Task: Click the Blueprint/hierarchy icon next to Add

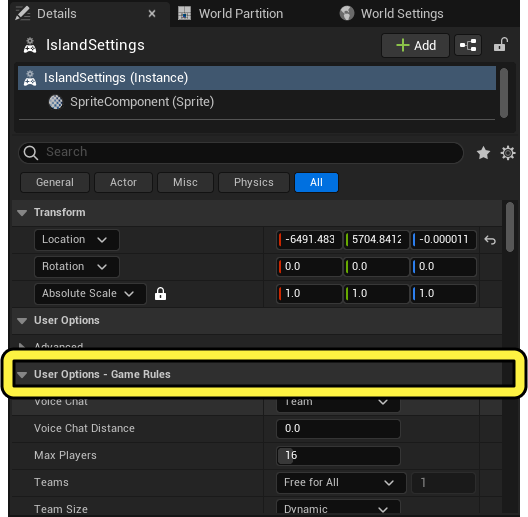Action: point(468,45)
